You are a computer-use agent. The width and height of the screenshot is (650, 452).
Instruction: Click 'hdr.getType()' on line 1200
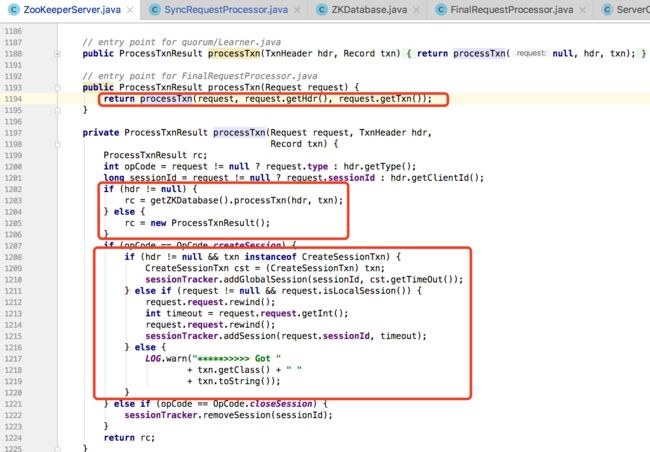377,166
